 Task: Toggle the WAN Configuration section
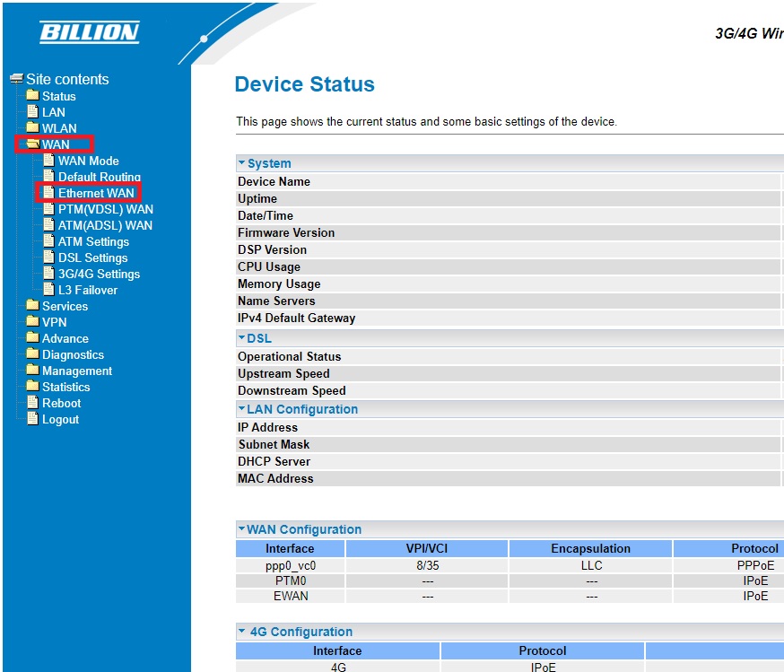tap(241, 529)
